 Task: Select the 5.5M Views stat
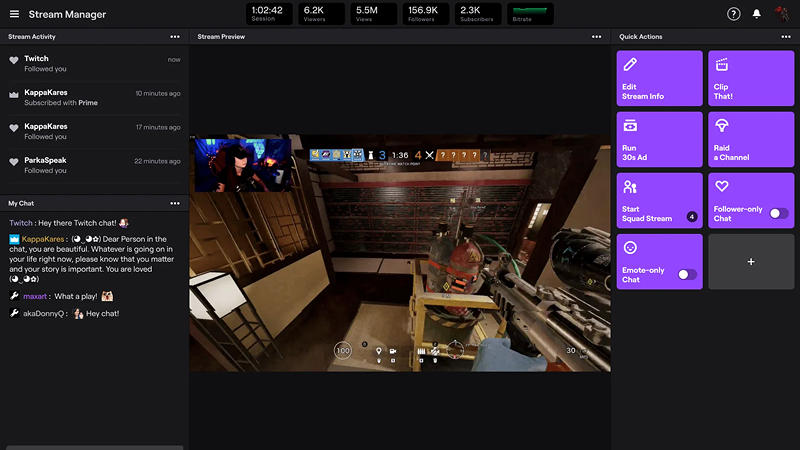[373, 14]
